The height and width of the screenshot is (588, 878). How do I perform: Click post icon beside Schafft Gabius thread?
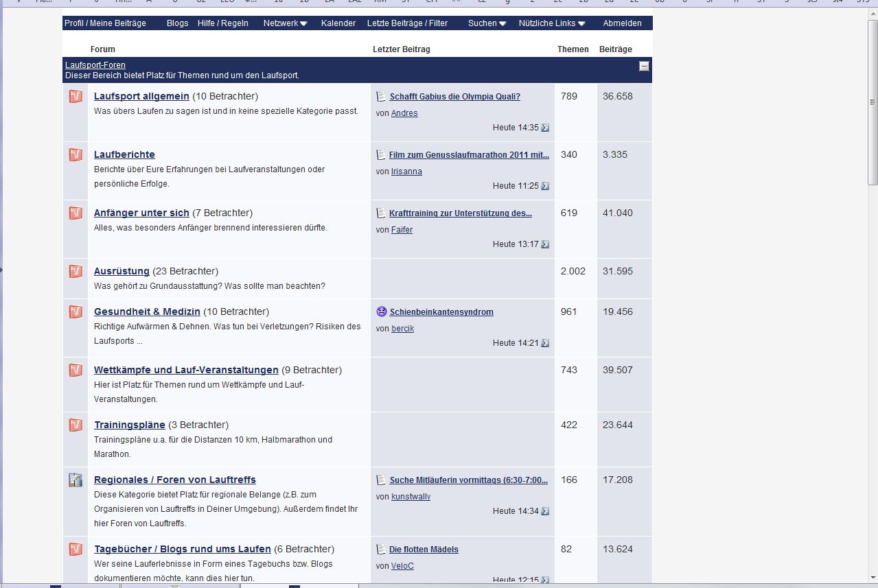tap(381, 97)
